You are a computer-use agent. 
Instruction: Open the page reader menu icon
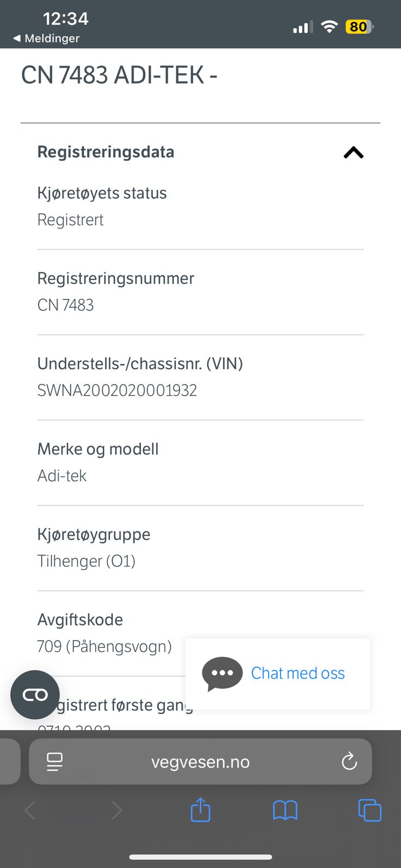[x=55, y=762]
